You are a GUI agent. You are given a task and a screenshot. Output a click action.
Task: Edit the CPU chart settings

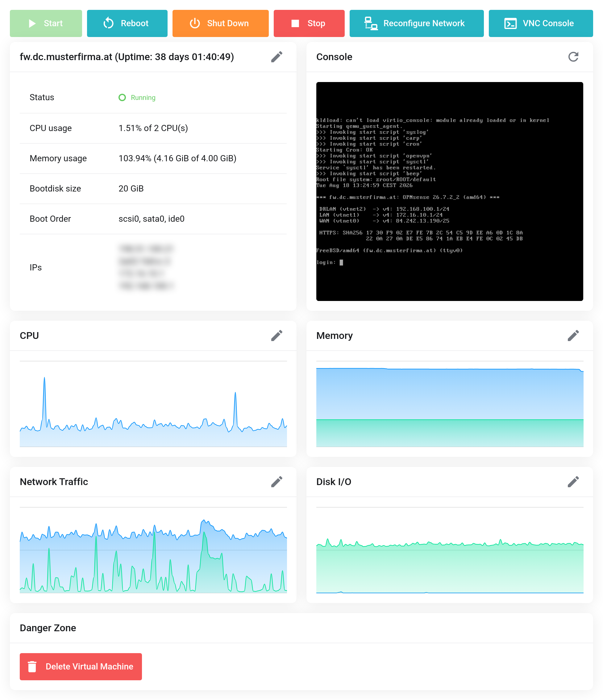277,336
